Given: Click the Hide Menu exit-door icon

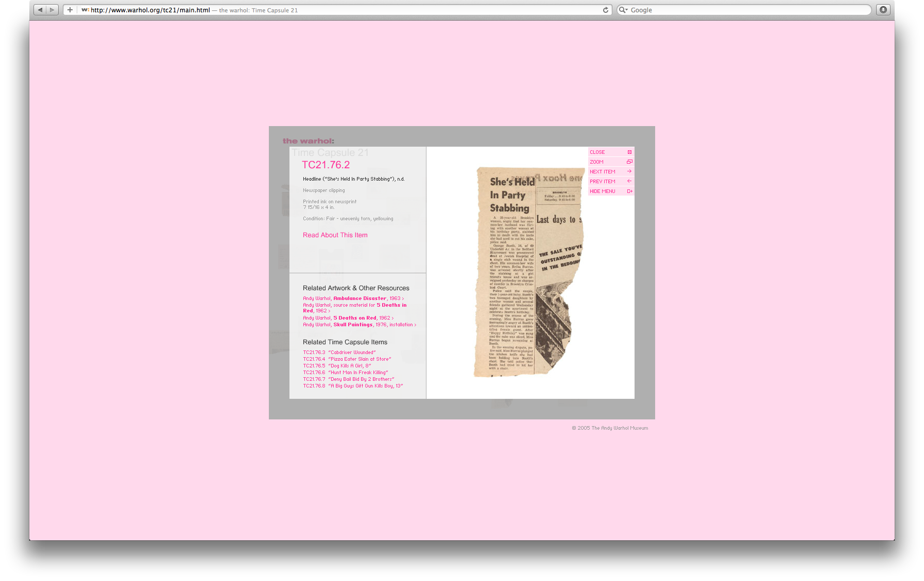Looking at the screenshot, I should 629,191.
